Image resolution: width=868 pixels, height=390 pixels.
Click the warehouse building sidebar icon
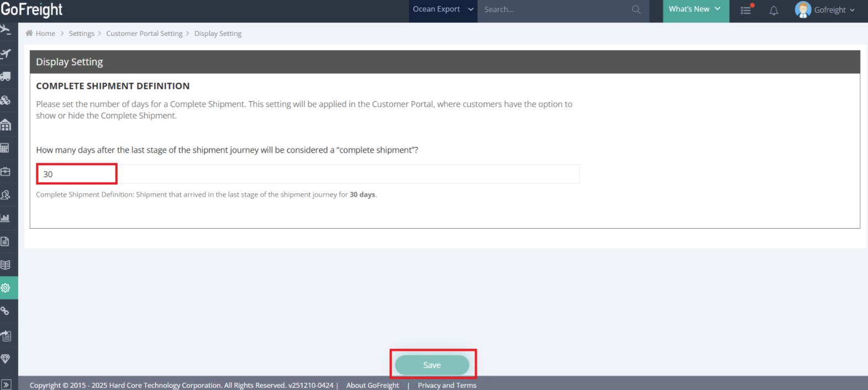click(6, 125)
